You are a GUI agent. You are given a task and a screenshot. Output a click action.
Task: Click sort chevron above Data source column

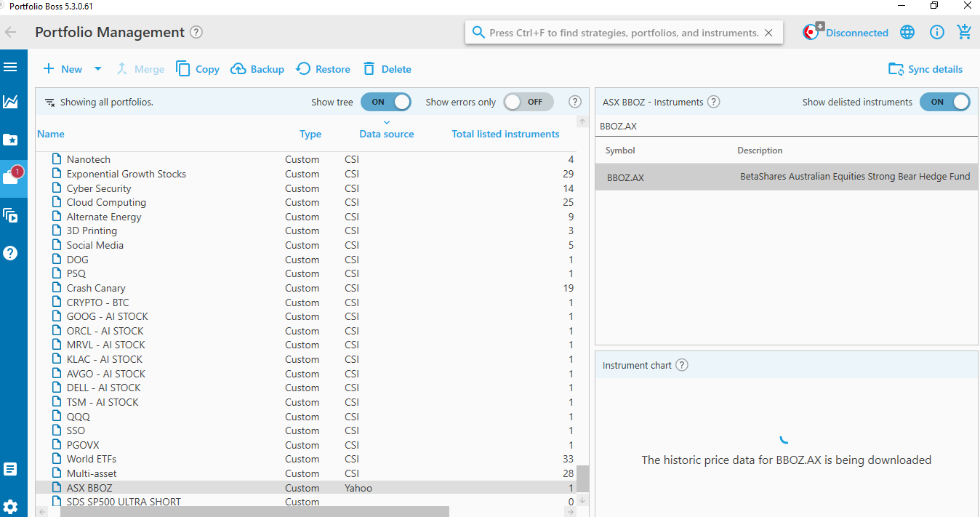point(387,122)
